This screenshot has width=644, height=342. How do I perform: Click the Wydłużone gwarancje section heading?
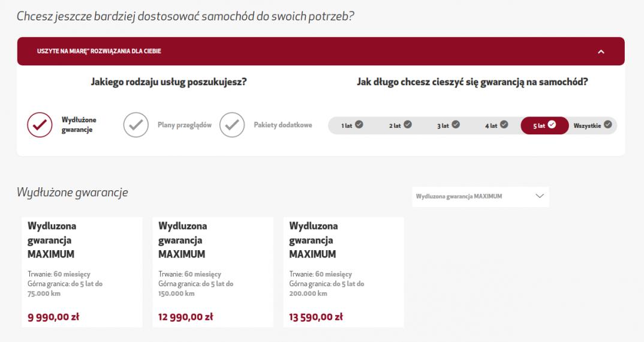coord(73,192)
